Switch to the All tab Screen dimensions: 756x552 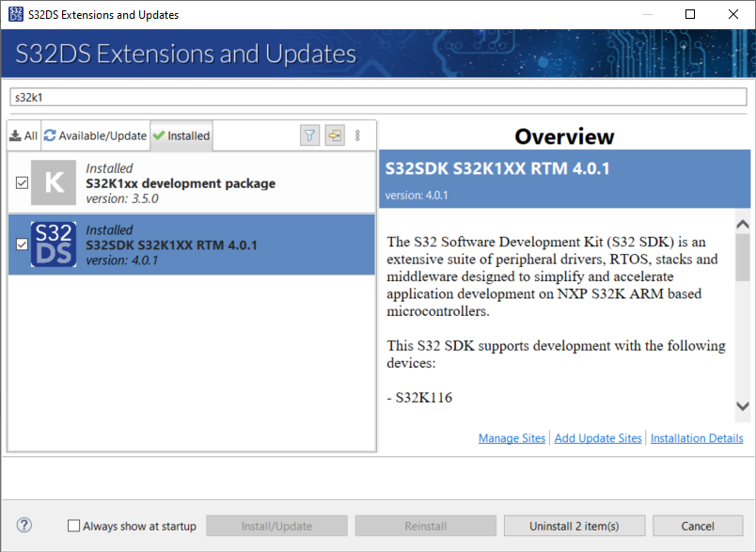pyautogui.click(x=24, y=135)
